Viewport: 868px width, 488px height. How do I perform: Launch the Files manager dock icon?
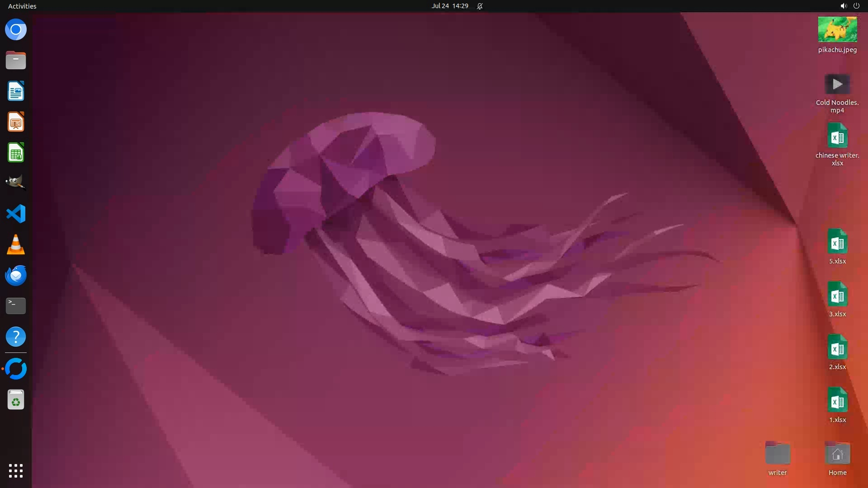coord(16,60)
